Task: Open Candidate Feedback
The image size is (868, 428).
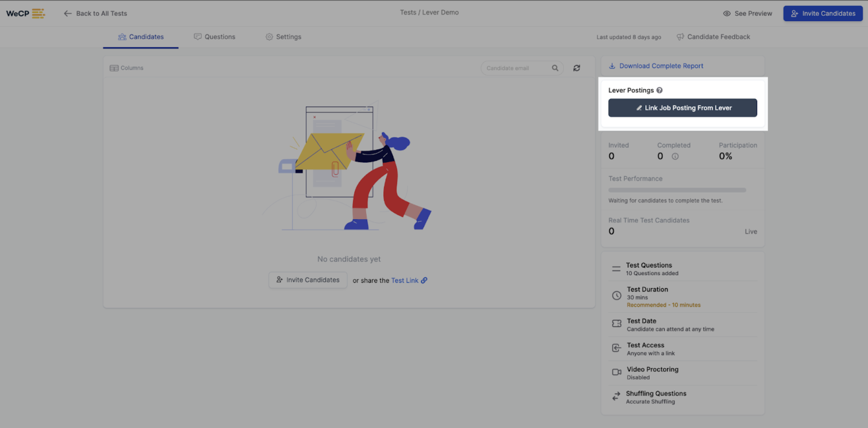Action: click(713, 37)
